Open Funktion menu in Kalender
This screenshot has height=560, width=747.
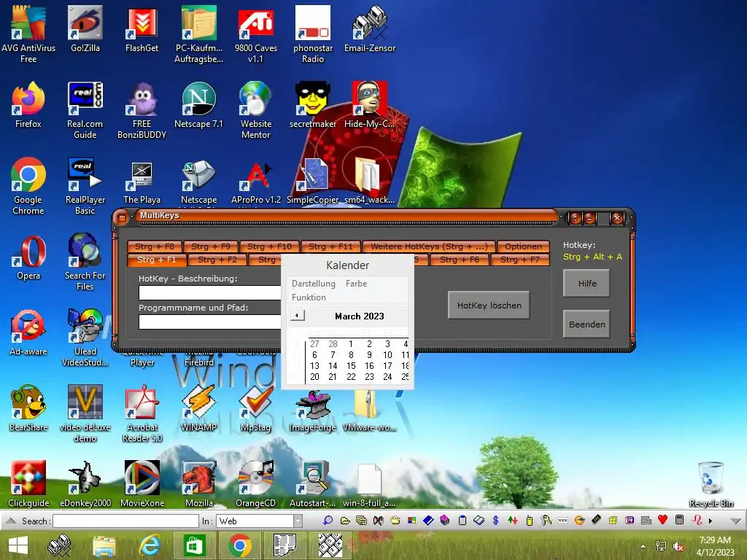click(309, 297)
